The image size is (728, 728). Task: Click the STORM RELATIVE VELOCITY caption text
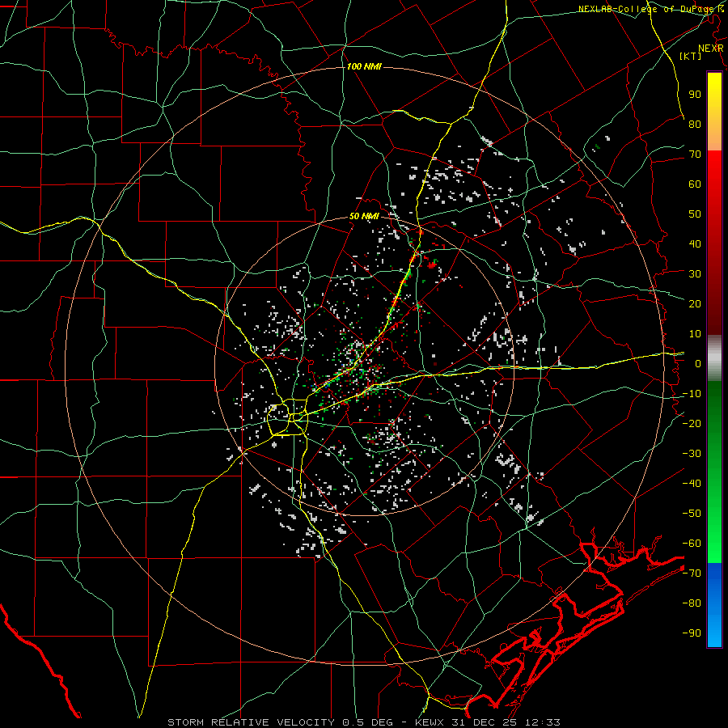point(250,722)
